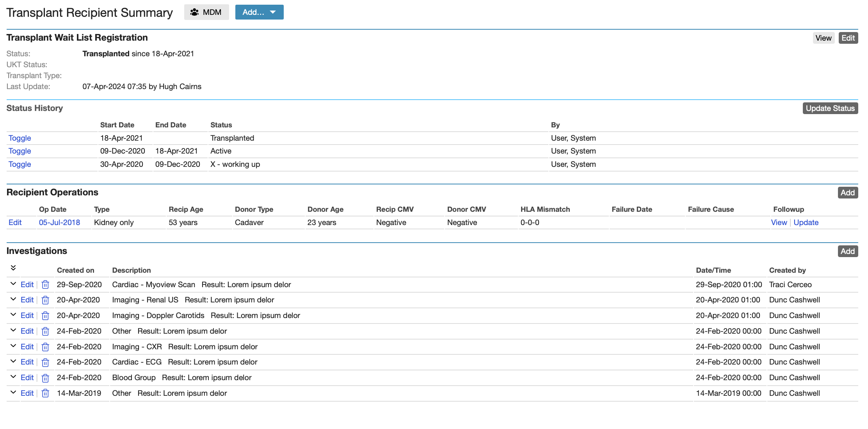
Task: Click View under Followup for the operation
Action: point(779,222)
